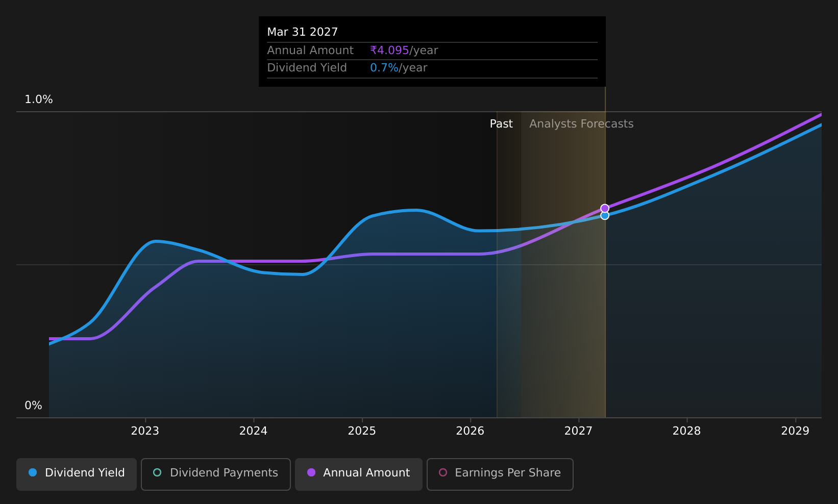The width and height of the screenshot is (838, 504).
Task: Click the ₹4.095/year annual amount value
Action: tap(404, 51)
